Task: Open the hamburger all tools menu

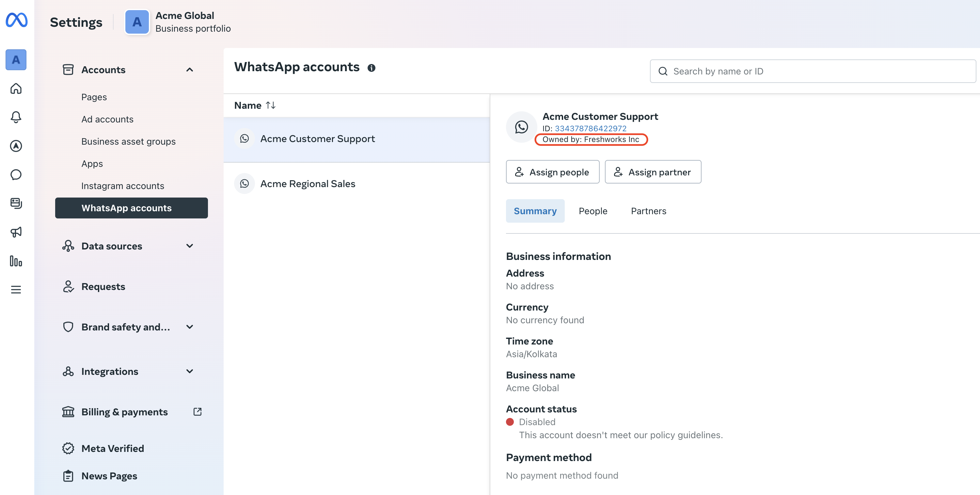Action: (16, 290)
